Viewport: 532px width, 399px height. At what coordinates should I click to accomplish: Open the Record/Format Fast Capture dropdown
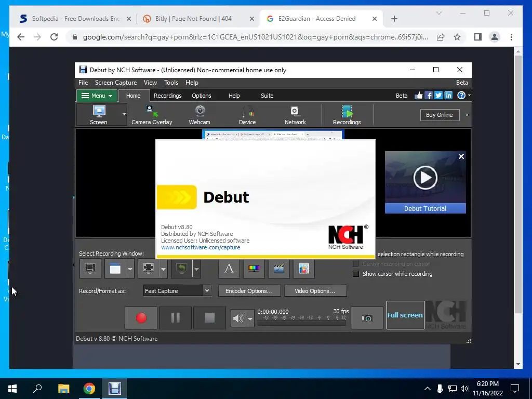click(x=177, y=291)
